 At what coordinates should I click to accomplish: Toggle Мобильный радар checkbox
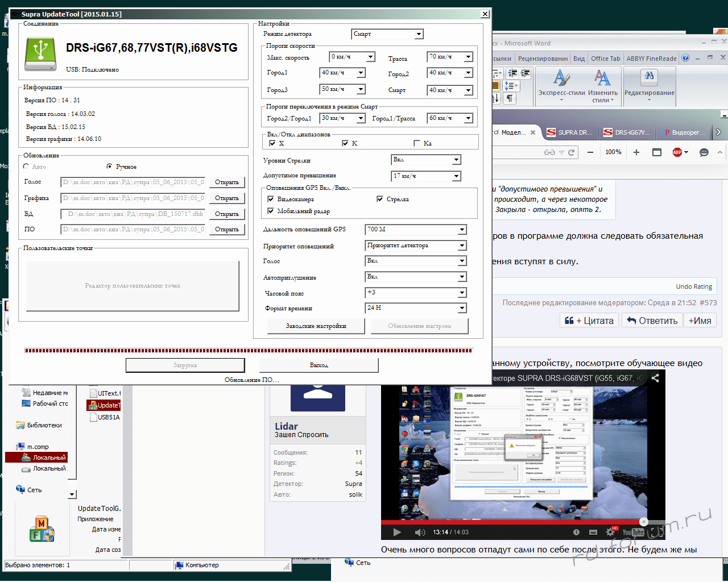coord(271,211)
